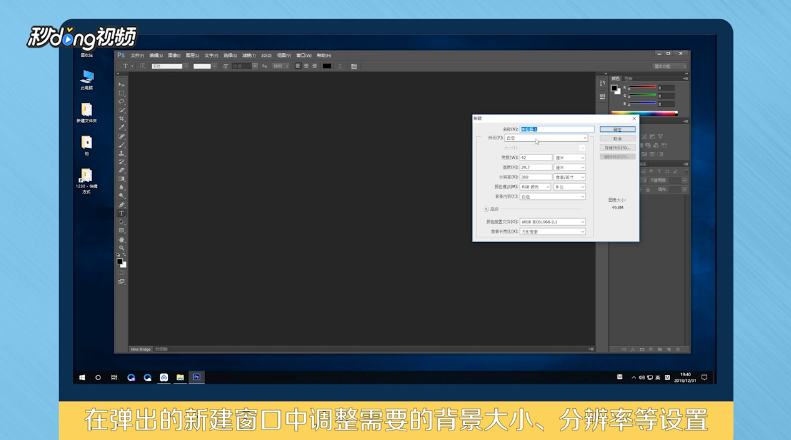Switch to the Swatches tab
Image resolution: width=791 pixels, height=440 pixels.
click(628, 79)
